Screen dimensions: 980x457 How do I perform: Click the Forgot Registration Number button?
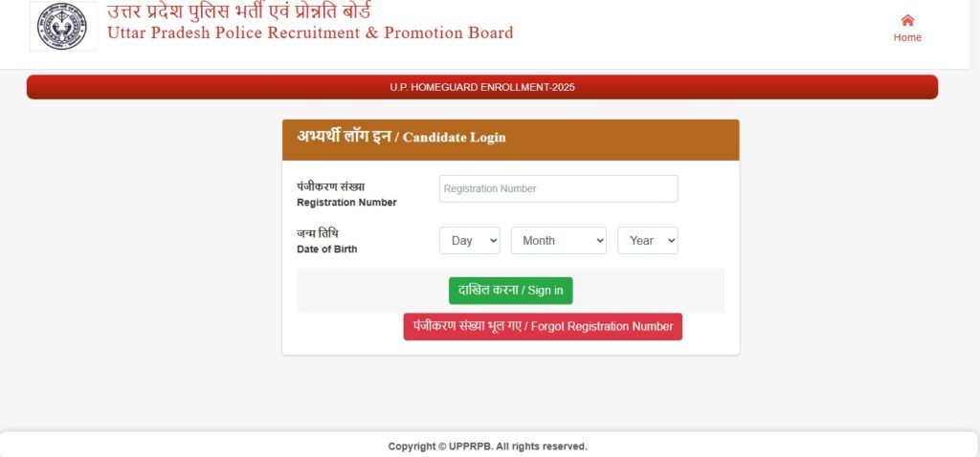(543, 327)
